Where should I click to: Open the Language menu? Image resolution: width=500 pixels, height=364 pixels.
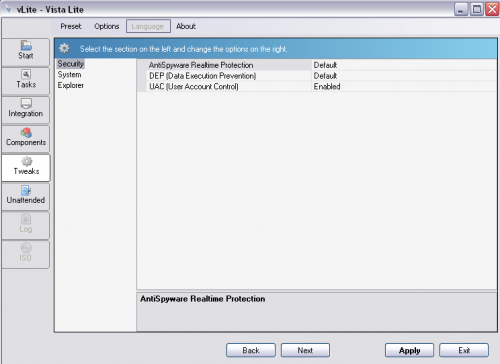pyautogui.click(x=148, y=26)
